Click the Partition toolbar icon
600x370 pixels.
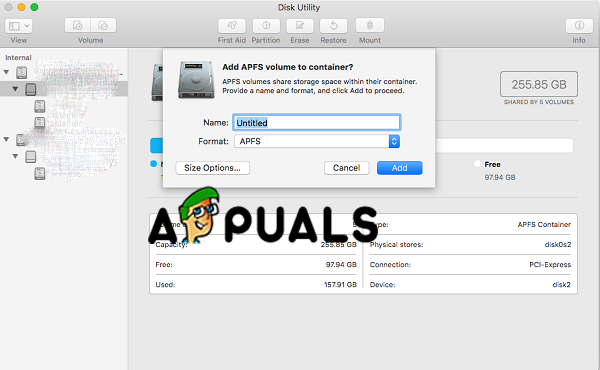pos(266,26)
